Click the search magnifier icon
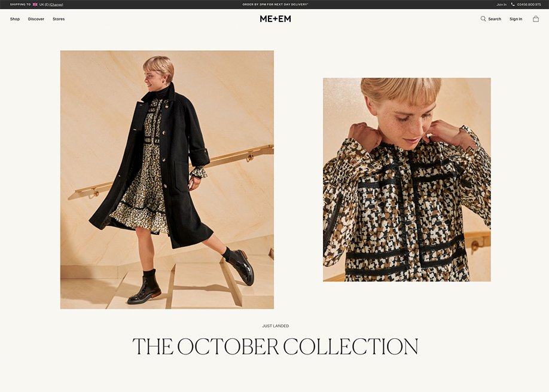Screen dimensions: 549x392 pyautogui.click(x=483, y=19)
